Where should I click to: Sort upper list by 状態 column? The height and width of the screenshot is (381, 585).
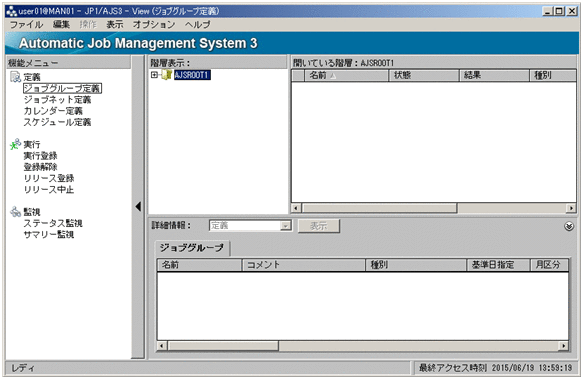[424, 75]
